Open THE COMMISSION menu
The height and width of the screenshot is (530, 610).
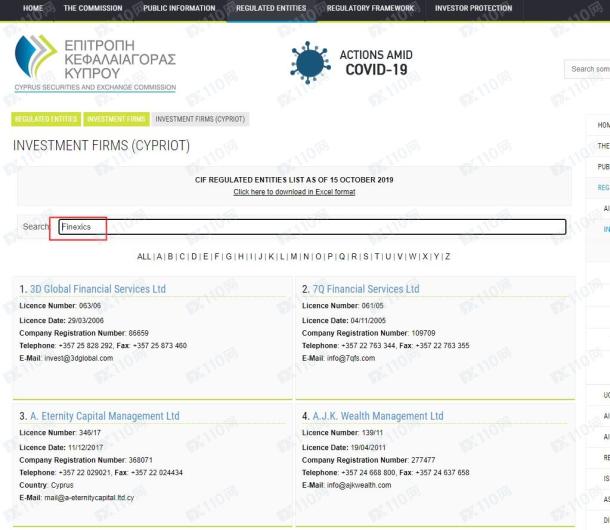click(93, 8)
